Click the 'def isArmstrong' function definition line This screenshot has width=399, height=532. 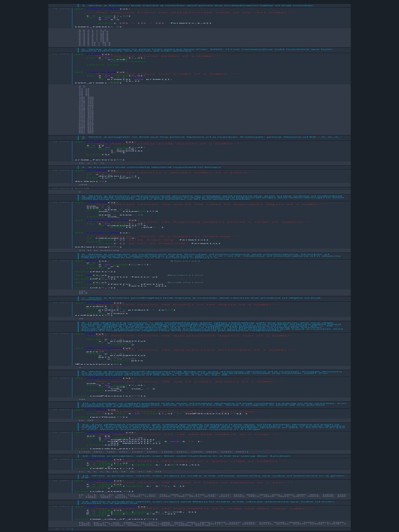(102, 233)
